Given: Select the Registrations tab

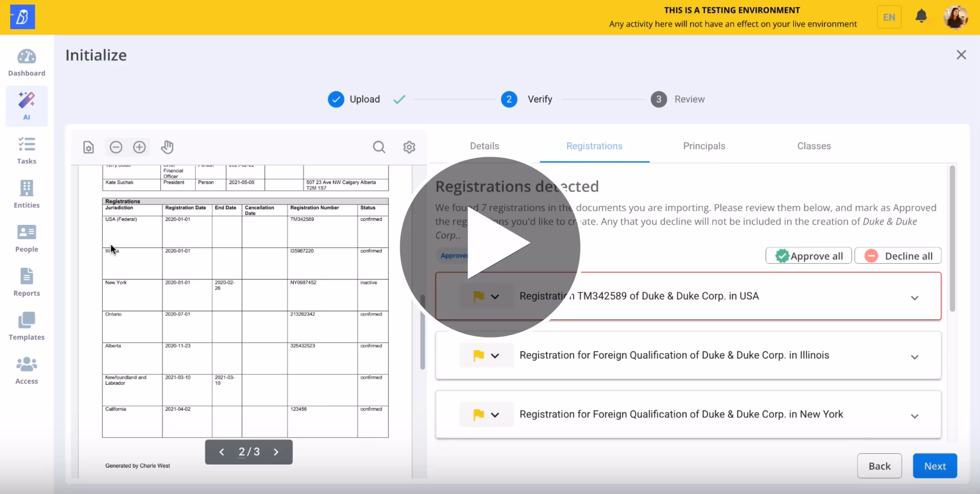Looking at the screenshot, I should pos(594,146).
